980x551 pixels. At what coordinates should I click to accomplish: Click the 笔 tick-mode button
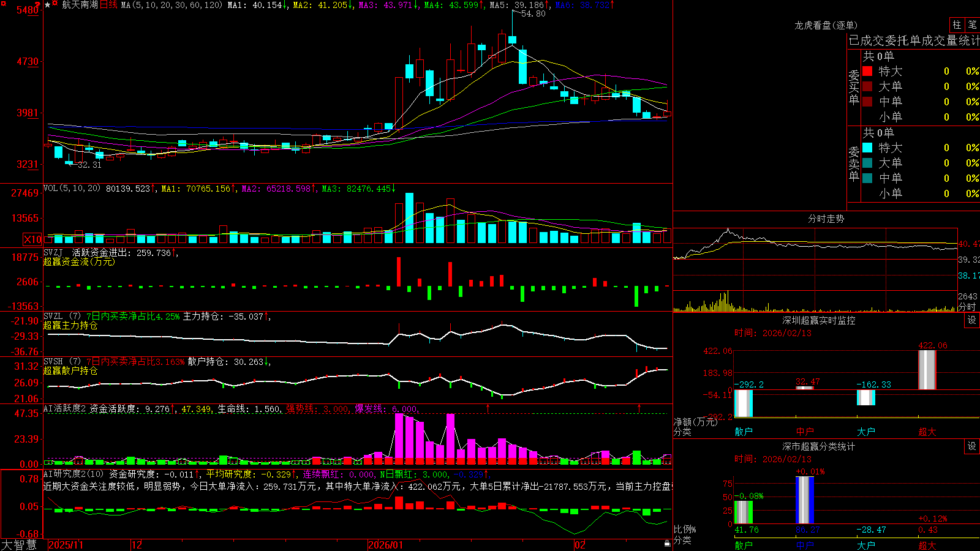click(973, 25)
